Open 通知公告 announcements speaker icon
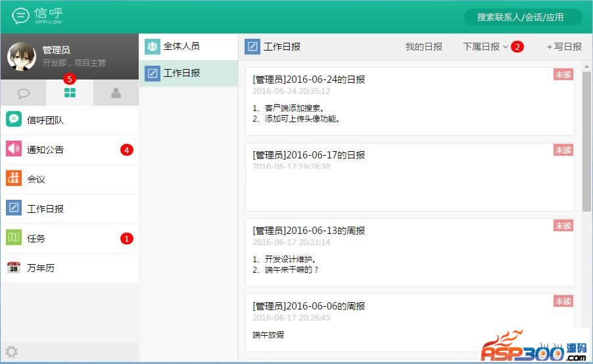Viewport: 593px width, 364px height. pos(14,149)
